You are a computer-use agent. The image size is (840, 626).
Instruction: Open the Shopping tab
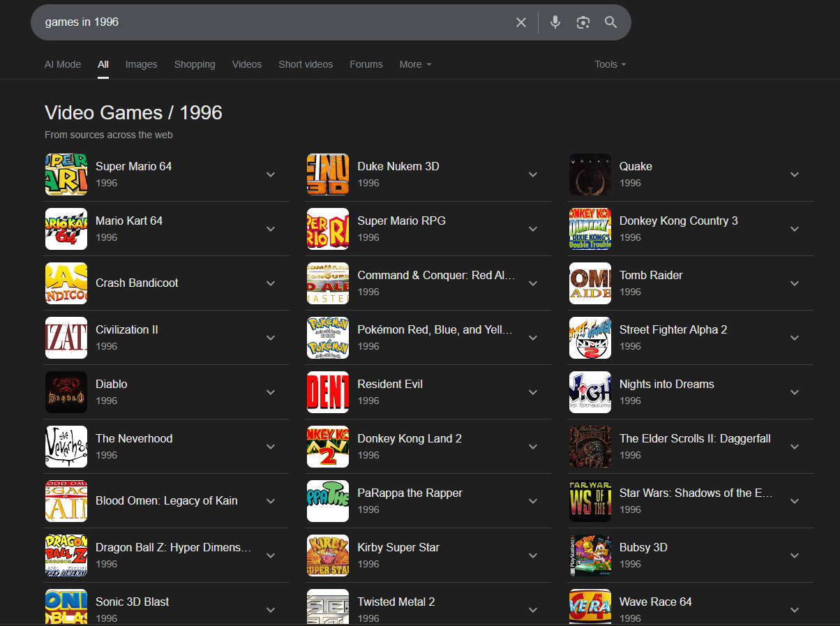pyautogui.click(x=195, y=64)
